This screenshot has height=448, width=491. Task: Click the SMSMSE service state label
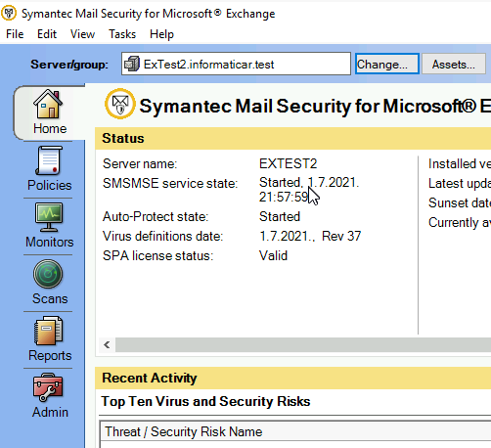click(x=170, y=183)
